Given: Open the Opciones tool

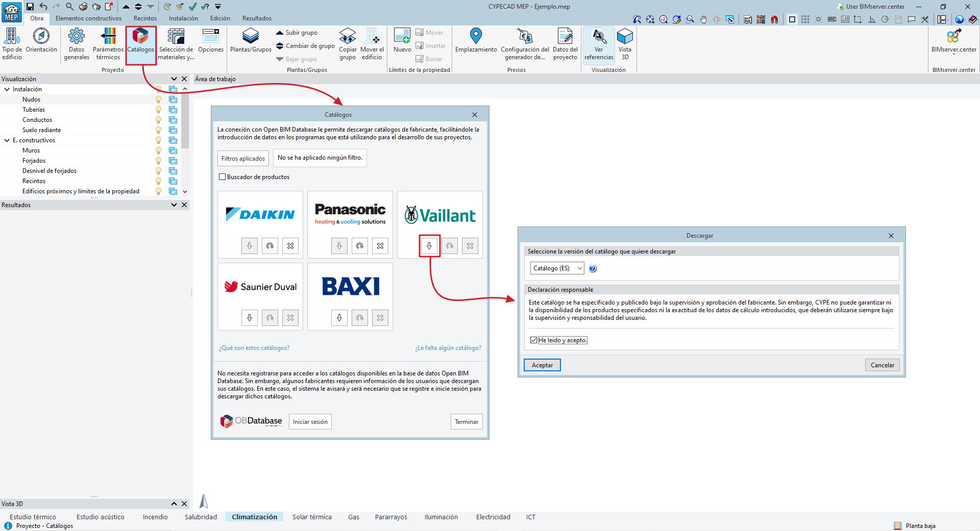Looking at the screenshot, I should pyautogui.click(x=211, y=41).
